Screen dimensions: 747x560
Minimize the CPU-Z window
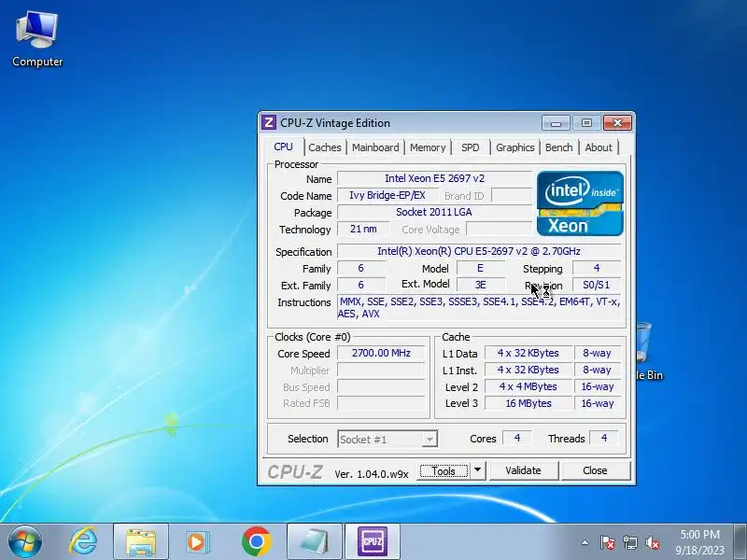pyautogui.click(x=556, y=123)
